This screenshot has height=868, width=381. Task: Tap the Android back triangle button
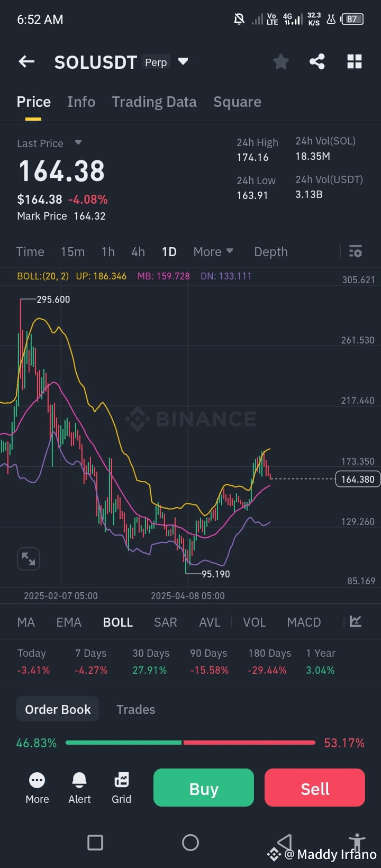point(285,842)
